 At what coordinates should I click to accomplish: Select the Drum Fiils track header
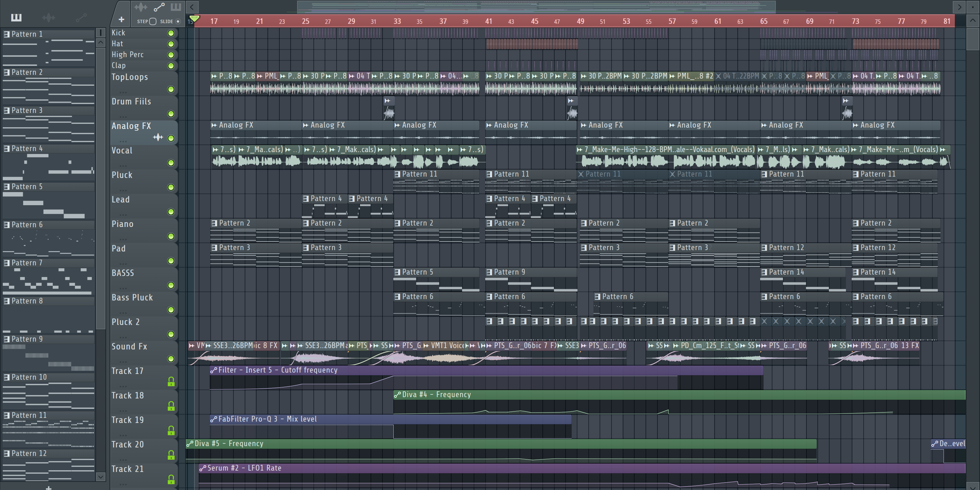click(x=144, y=108)
